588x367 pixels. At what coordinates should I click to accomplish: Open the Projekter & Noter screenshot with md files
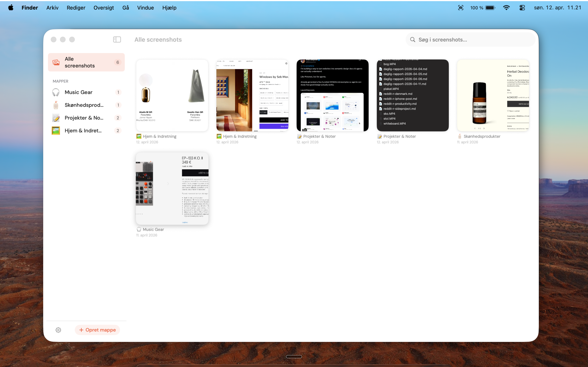[412, 95]
